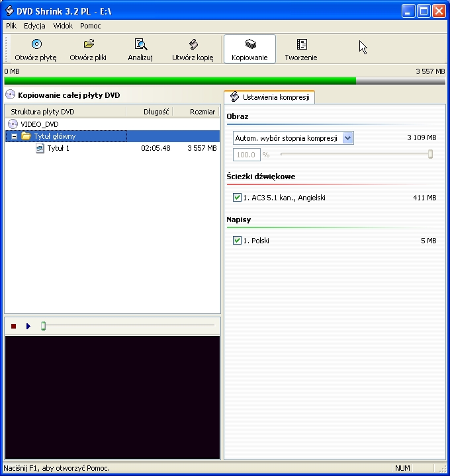450x476 pixels.
Task: Uncheck AC3 5.1 kan., Angielski audio track
Action: point(237,198)
